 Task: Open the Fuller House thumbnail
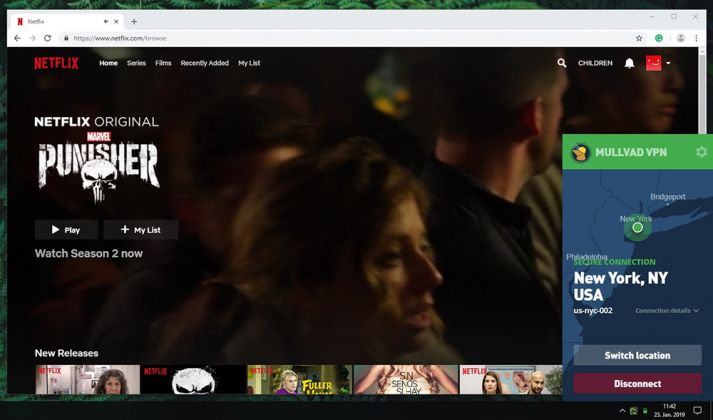(x=300, y=380)
